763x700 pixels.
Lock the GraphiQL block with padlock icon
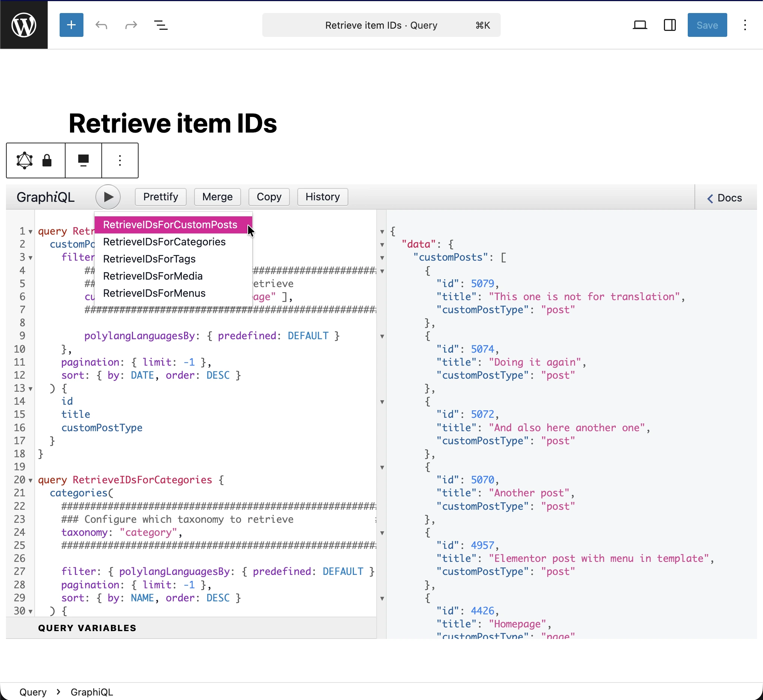[47, 160]
